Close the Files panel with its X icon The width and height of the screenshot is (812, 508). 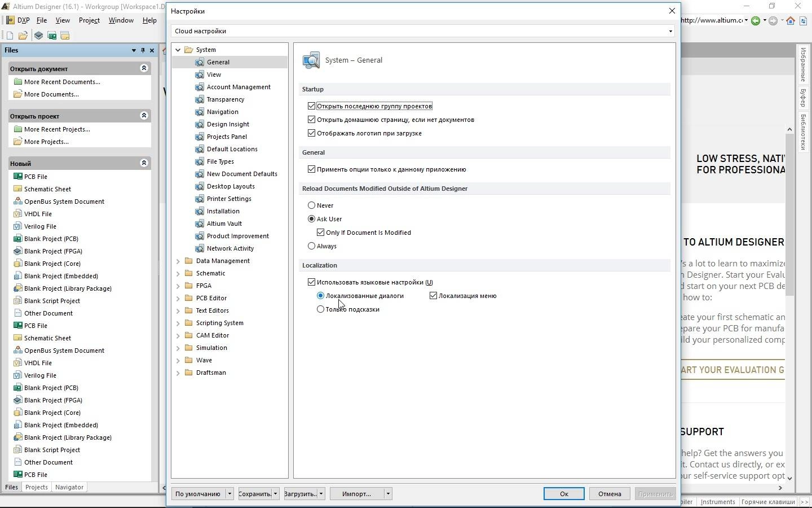click(152, 50)
